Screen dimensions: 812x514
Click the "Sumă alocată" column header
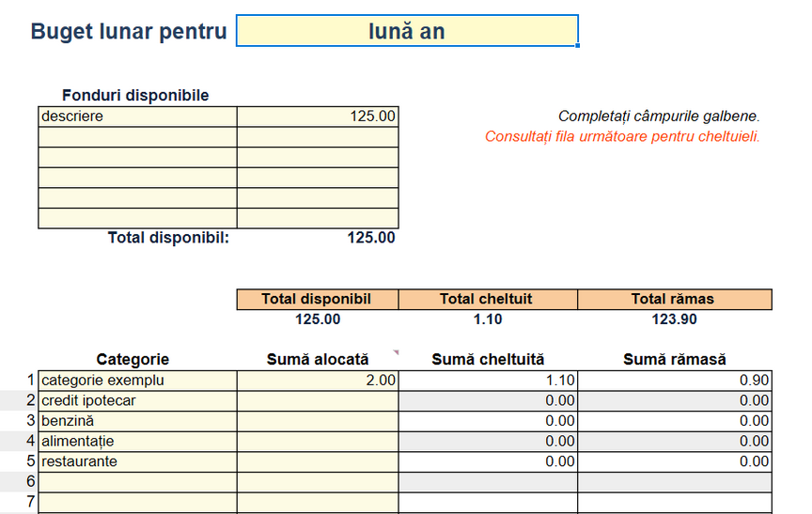click(x=318, y=359)
